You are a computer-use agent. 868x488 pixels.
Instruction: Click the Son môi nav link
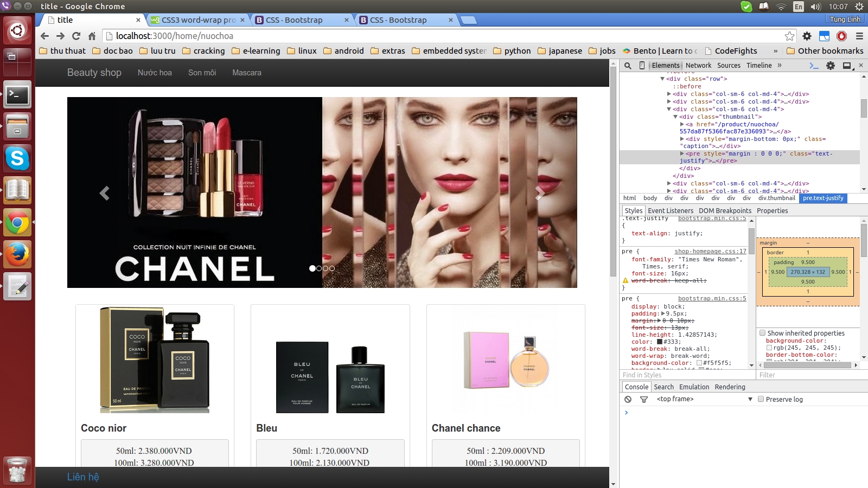(x=202, y=73)
